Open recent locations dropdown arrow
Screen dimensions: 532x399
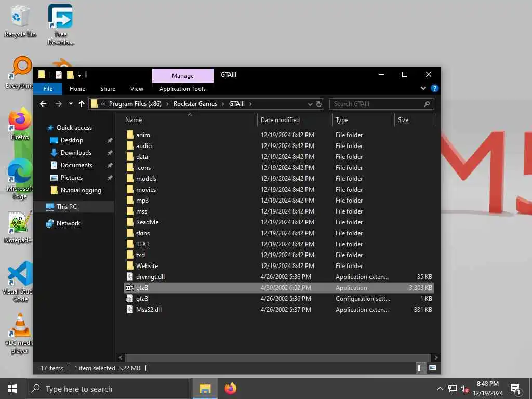[71, 104]
